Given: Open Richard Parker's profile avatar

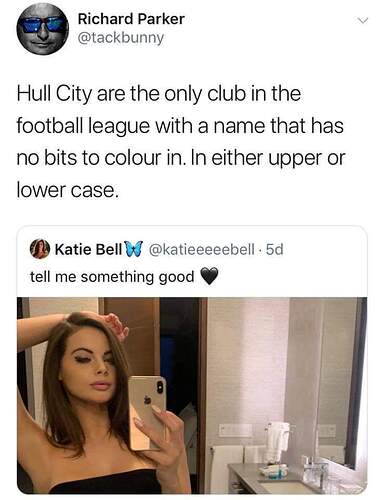Looking at the screenshot, I should click(x=43, y=29).
